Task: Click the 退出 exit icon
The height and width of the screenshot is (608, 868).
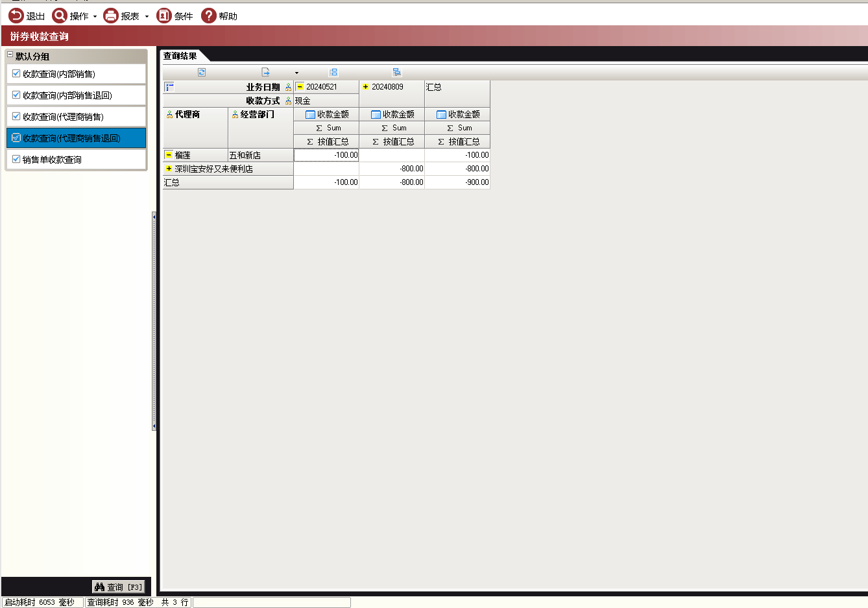Action: click(x=16, y=16)
